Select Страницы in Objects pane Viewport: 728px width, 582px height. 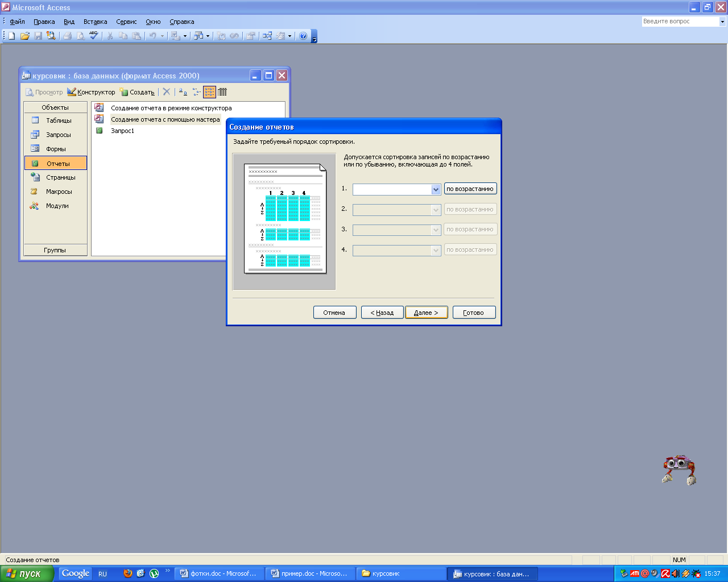(56, 177)
